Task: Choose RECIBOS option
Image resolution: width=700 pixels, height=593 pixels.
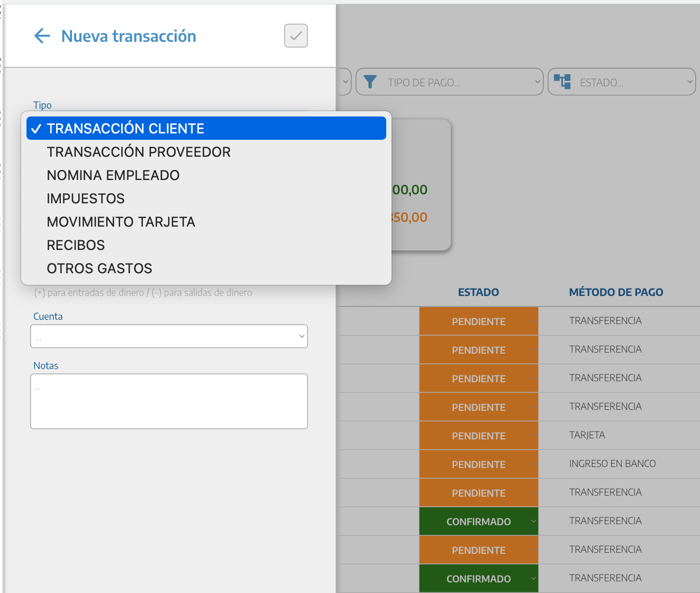Action: (76, 245)
